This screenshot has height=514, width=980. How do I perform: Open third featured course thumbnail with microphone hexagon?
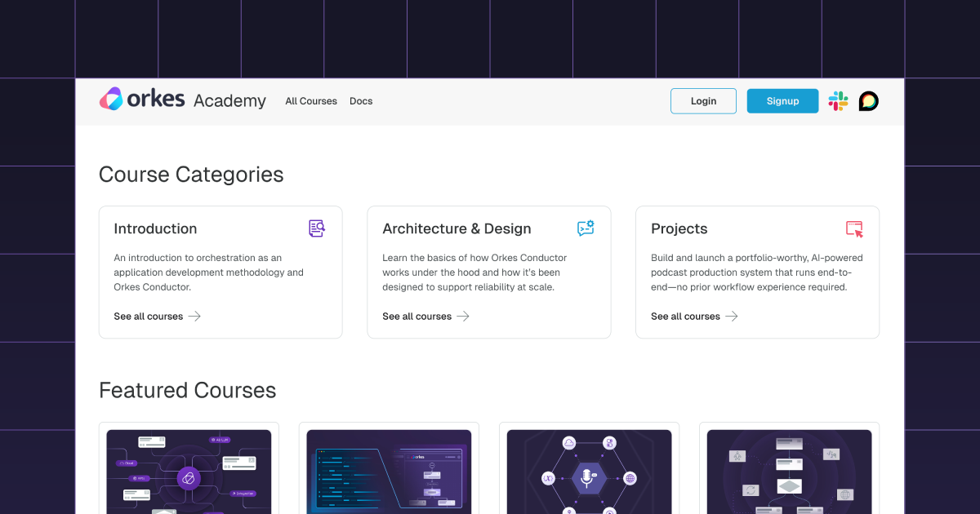(589, 472)
